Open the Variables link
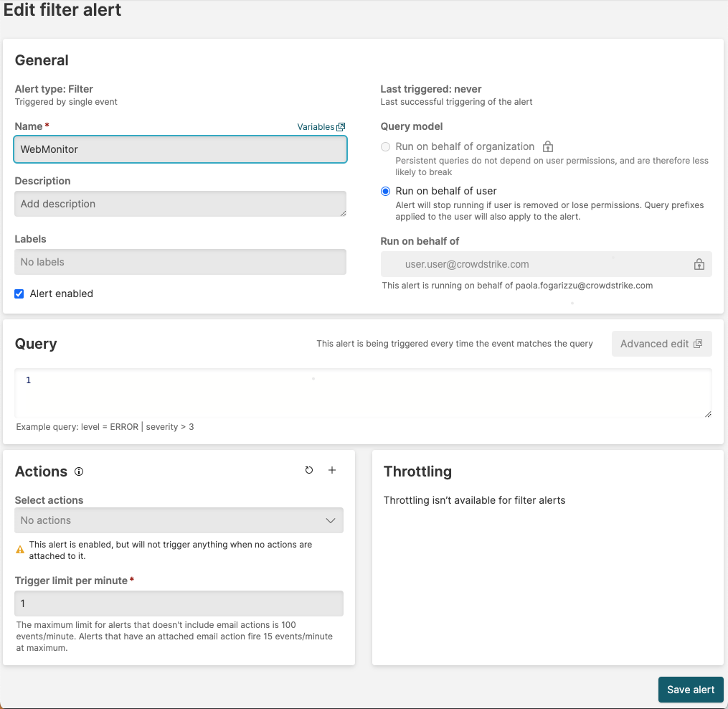 [x=316, y=127]
